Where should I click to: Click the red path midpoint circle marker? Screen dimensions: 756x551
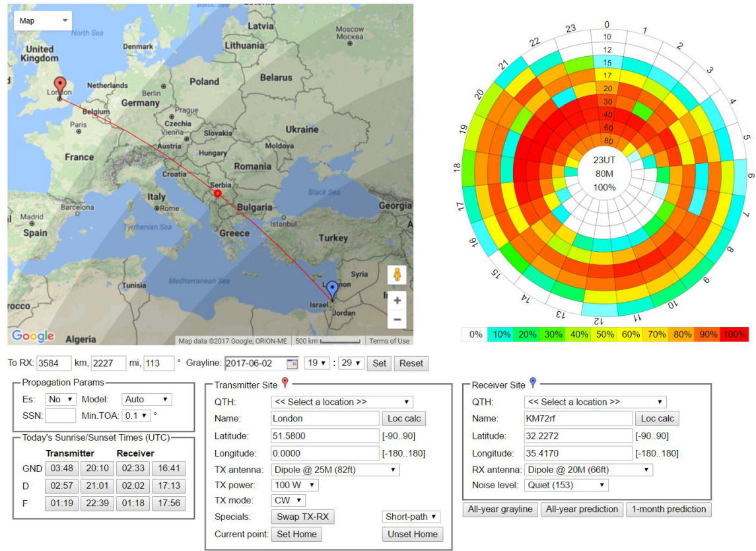pos(217,194)
